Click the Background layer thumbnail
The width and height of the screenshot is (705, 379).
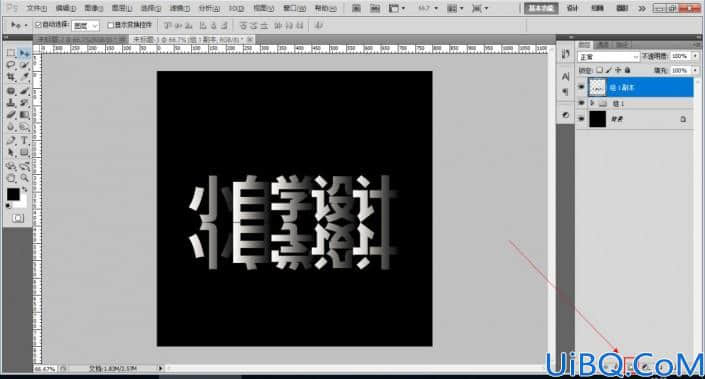tap(598, 119)
